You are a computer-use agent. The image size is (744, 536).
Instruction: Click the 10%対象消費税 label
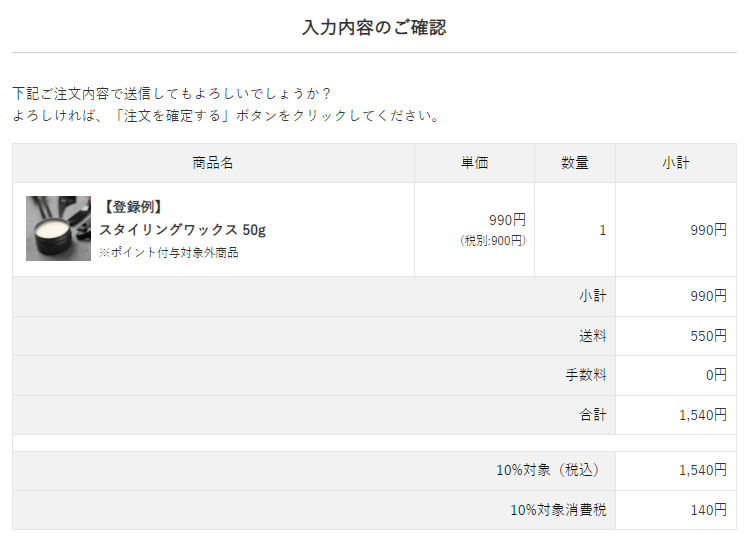click(557, 510)
